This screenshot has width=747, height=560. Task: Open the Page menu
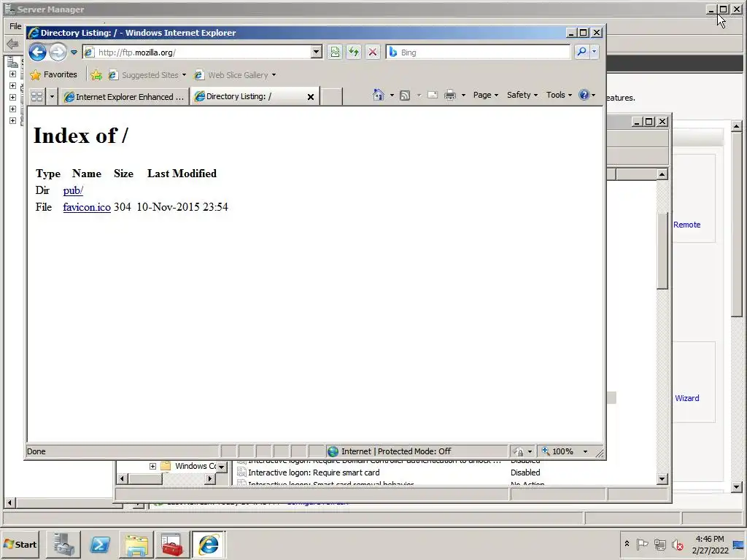pyautogui.click(x=485, y=95)
